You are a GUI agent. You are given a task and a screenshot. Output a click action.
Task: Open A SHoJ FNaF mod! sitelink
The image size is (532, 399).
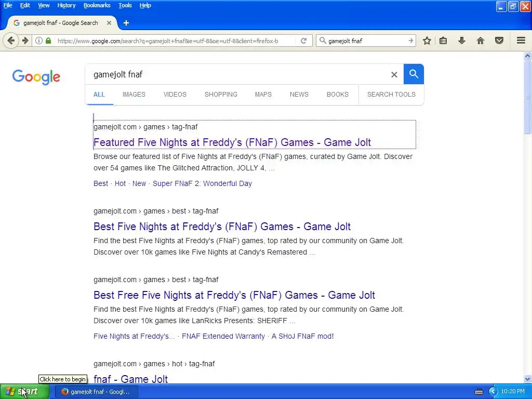[303, 336]
